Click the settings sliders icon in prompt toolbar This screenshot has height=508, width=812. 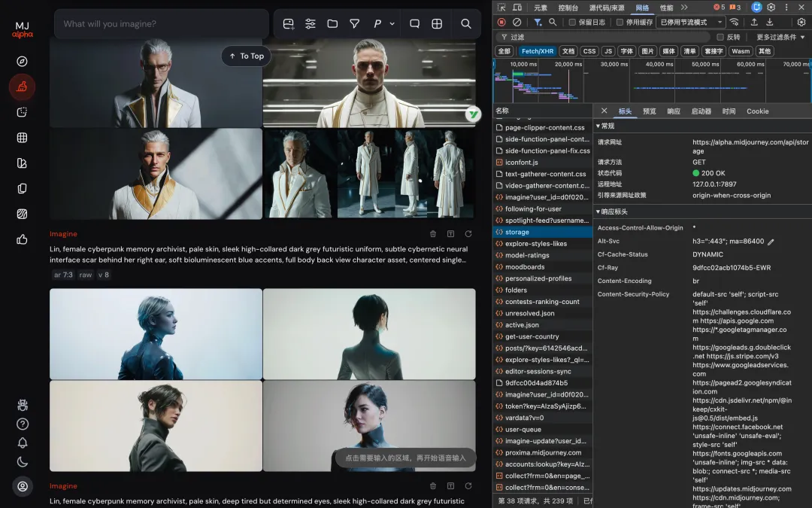point(311,24)
